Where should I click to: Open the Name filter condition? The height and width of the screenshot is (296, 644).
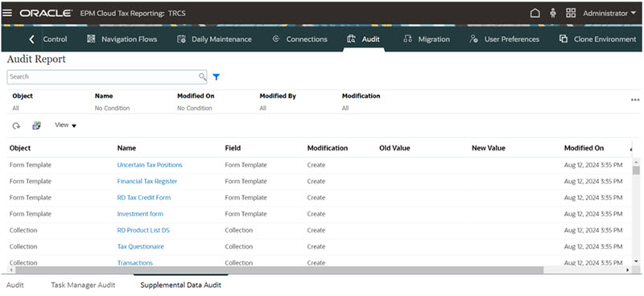(x=112, y=109)
